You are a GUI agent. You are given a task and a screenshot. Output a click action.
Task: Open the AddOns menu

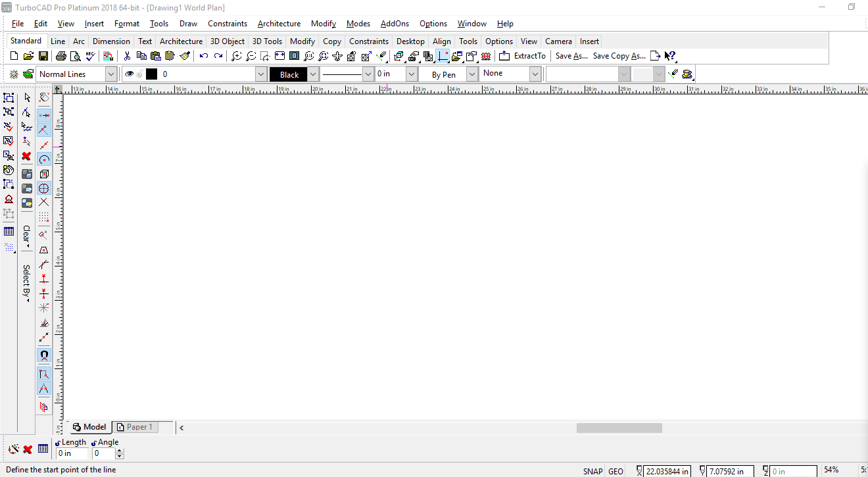point(395,24)
